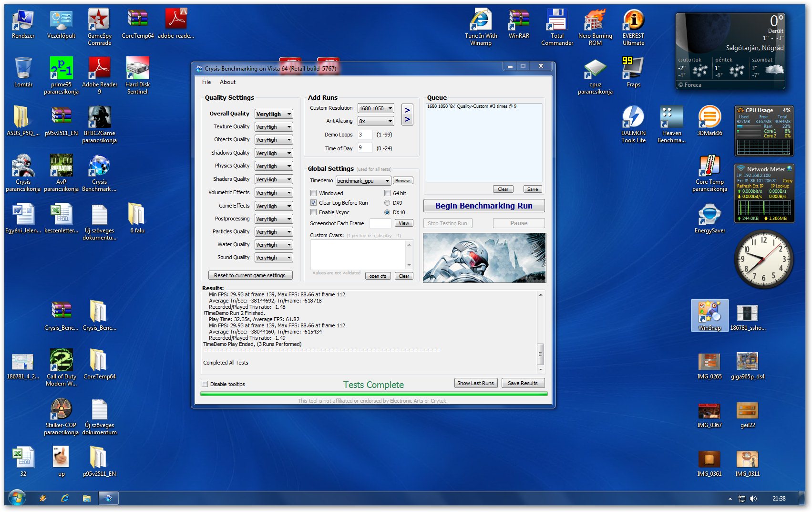Viewport: 812px width, 512px height.
Task: Select the DX10 radio button
Action: pyautogui.click(x=387, y=212)
